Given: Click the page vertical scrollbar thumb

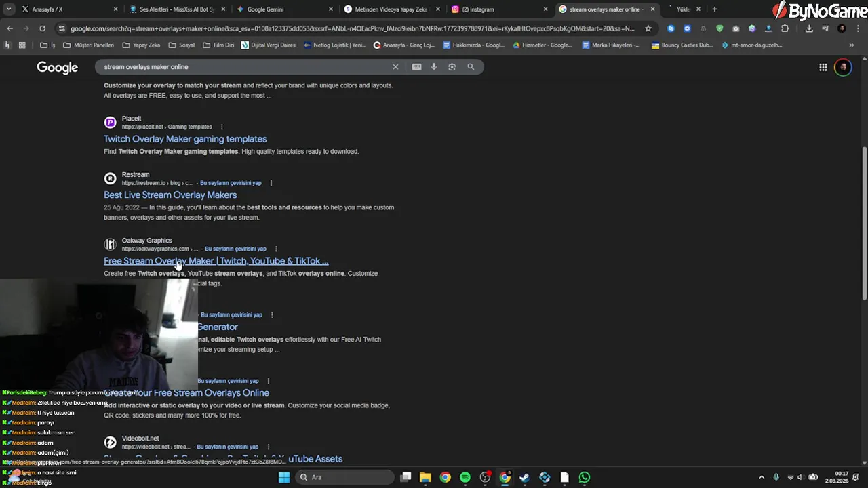Looking at the screenshot, I should pyautogui.click(x=864, y=224).
